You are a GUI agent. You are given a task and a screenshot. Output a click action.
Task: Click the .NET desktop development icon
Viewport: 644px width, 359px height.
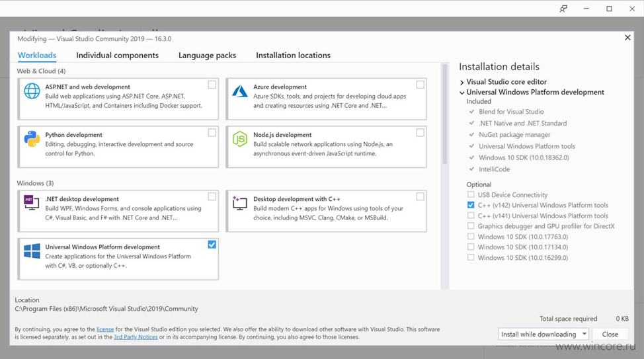[x=32, y=202]
